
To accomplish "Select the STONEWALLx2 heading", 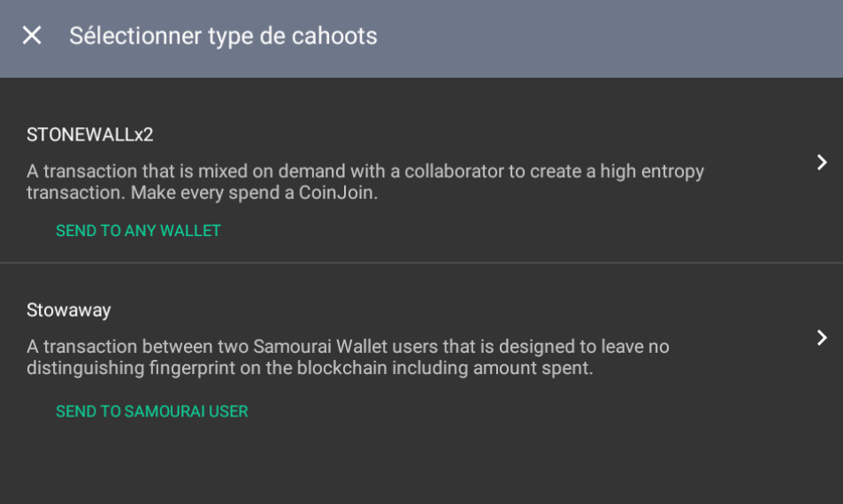I will (89, 134).
